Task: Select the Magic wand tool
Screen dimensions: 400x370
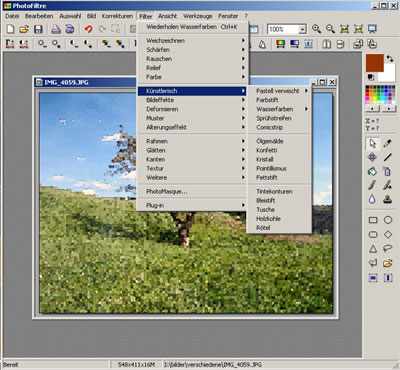Action: point(373,157)
